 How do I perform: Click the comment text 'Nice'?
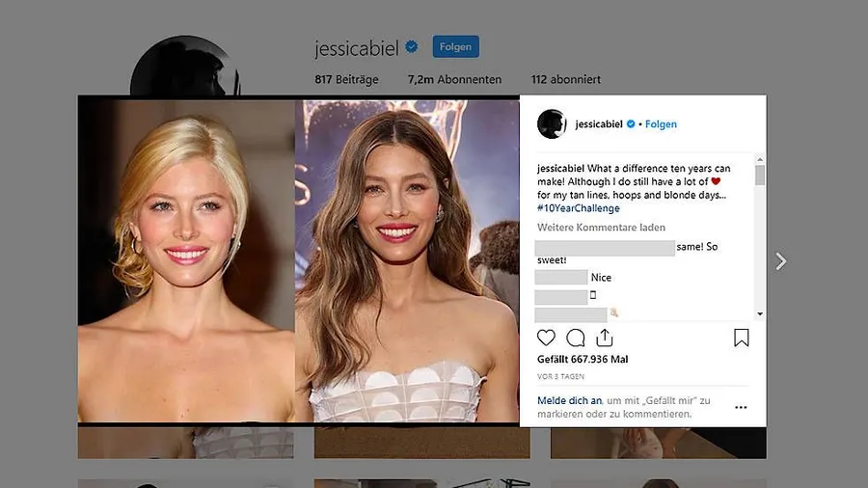(601, 277)
